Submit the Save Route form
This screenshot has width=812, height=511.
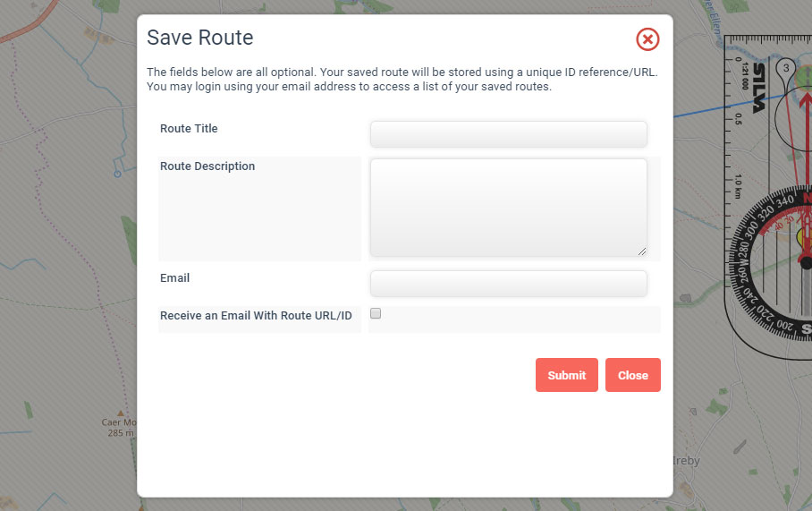[567, 375]
